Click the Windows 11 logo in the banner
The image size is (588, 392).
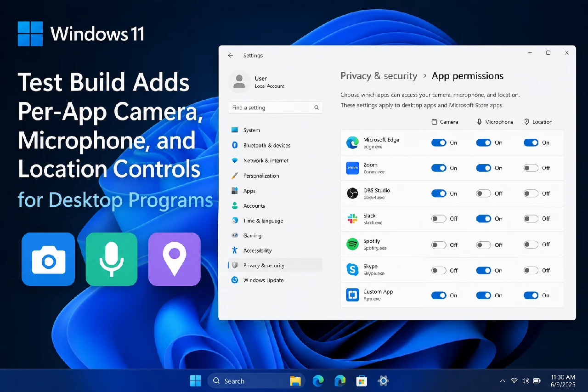point(30,34)
